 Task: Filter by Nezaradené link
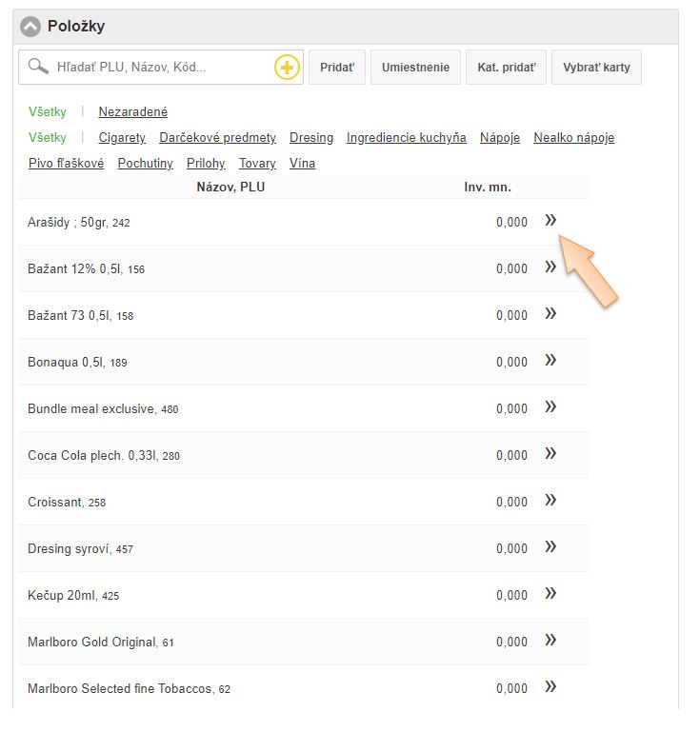click(132, 112)
